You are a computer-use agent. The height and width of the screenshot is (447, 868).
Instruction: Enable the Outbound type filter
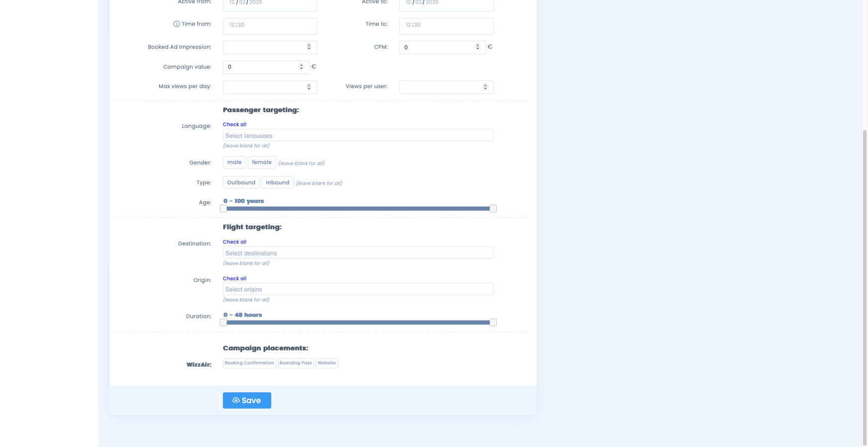coord(241,183)
